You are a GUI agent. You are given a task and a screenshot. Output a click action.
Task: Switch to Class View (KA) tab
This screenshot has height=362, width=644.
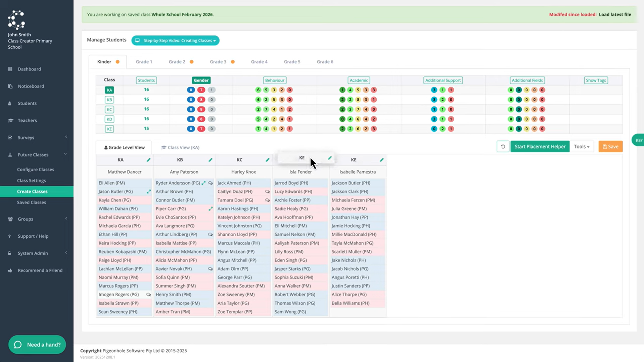(x=180, y=147)
